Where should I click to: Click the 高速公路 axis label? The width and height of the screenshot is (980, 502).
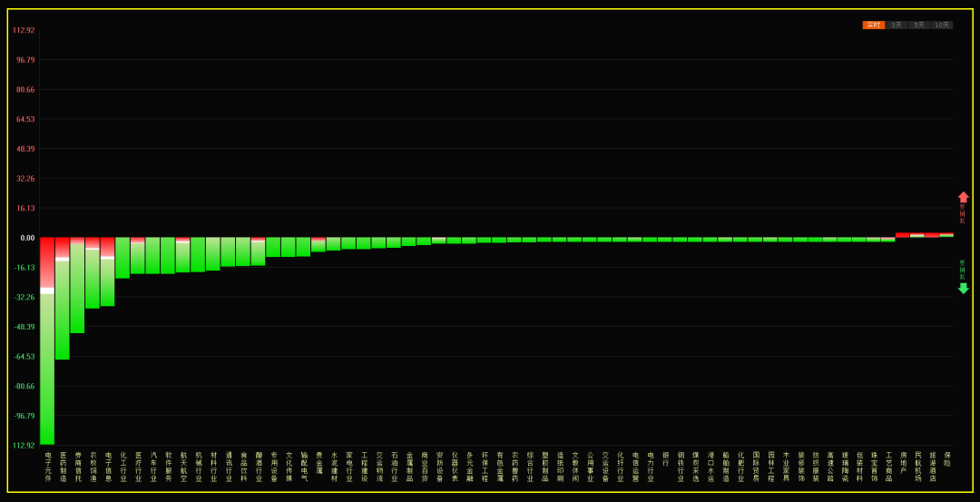(x=830, y=468)
